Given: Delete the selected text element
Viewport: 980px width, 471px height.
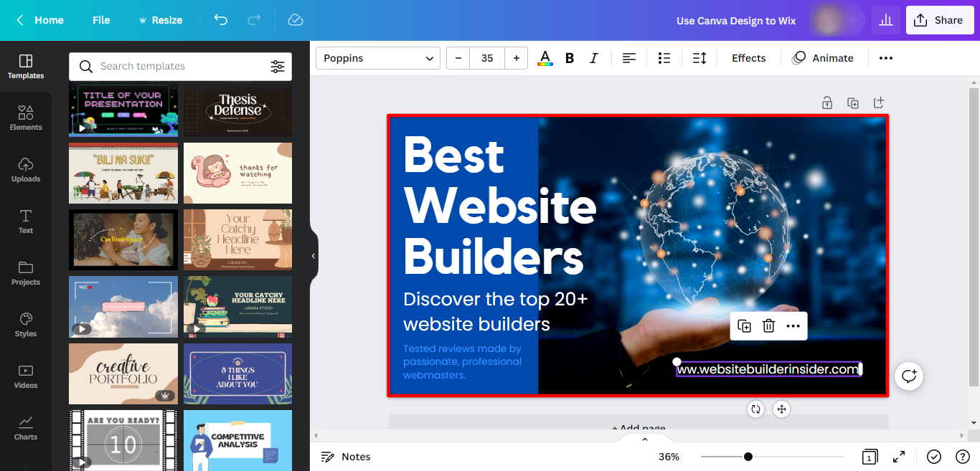Looking at the screenshot, I should click(x=768, y=326).
